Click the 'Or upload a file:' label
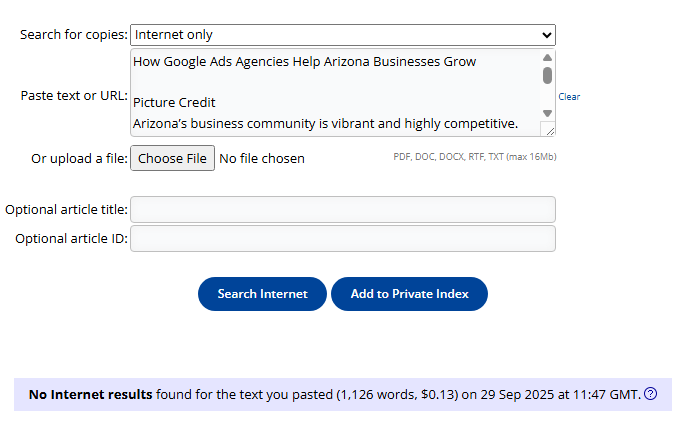Viewport: 696px width, 429px height. point(80,158)
